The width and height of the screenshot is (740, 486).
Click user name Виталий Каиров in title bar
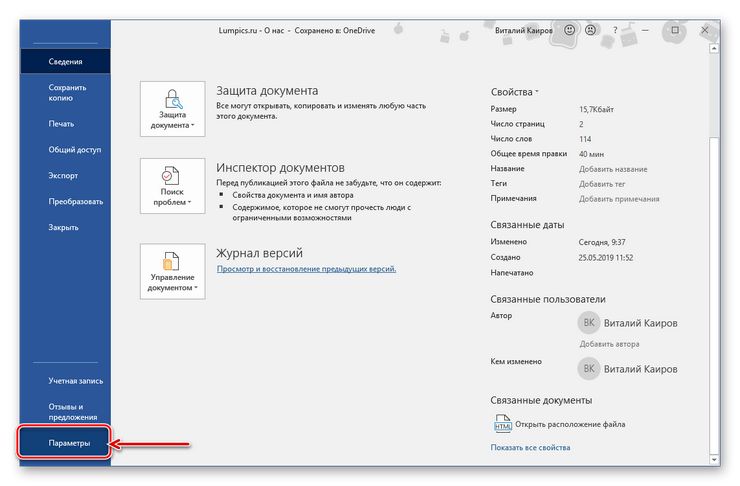[523, 30]
